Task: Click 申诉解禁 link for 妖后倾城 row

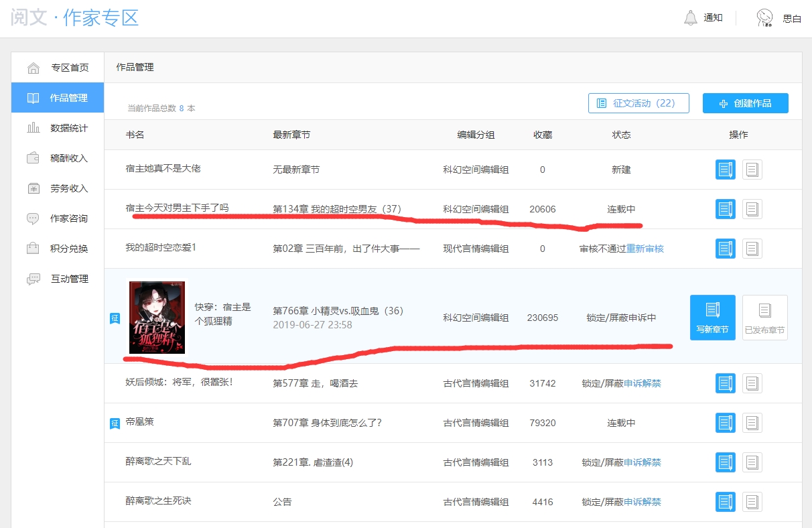Action: click(x=642, y=383)
